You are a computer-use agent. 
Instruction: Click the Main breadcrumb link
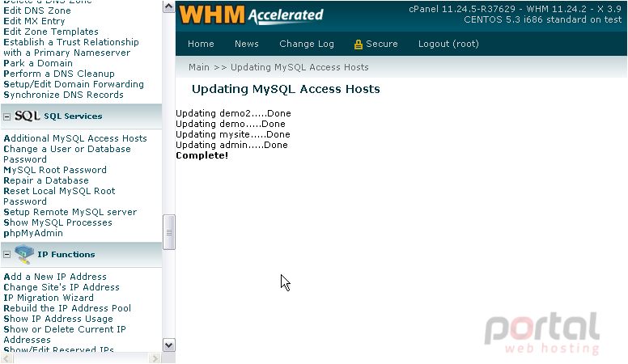[x=199, y=67]
